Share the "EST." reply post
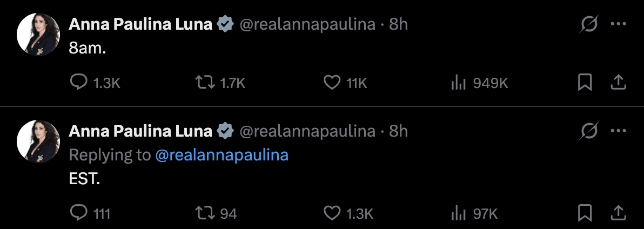644x229 pixels. (x=618, y=213)
